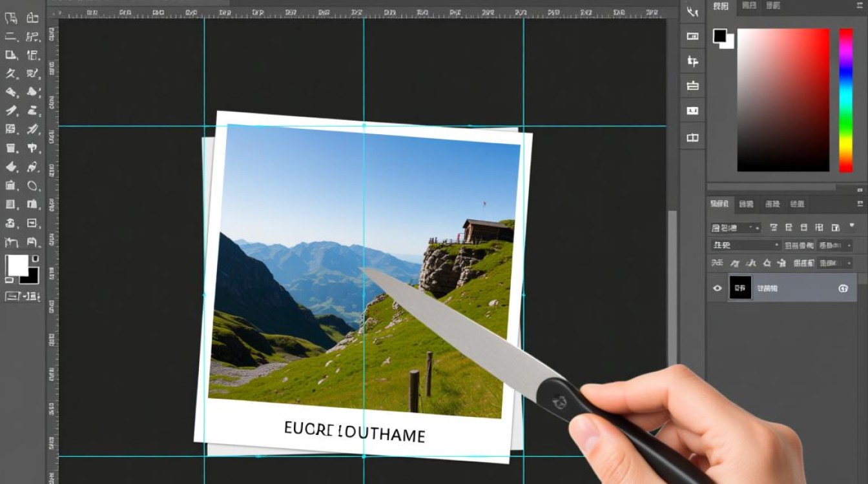Click the rainbow hue slider in the Color panel
Viewport: 868px width, 484px height.
845,100
